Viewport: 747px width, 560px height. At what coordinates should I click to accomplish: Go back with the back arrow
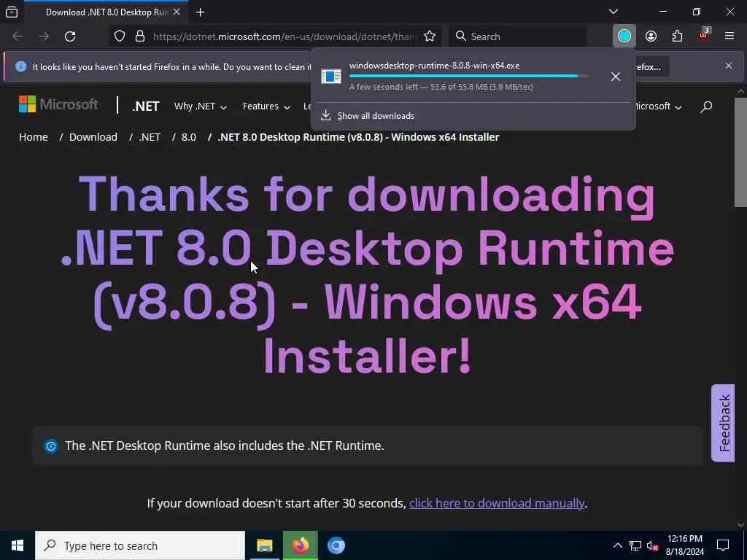(x=18, y=36)
